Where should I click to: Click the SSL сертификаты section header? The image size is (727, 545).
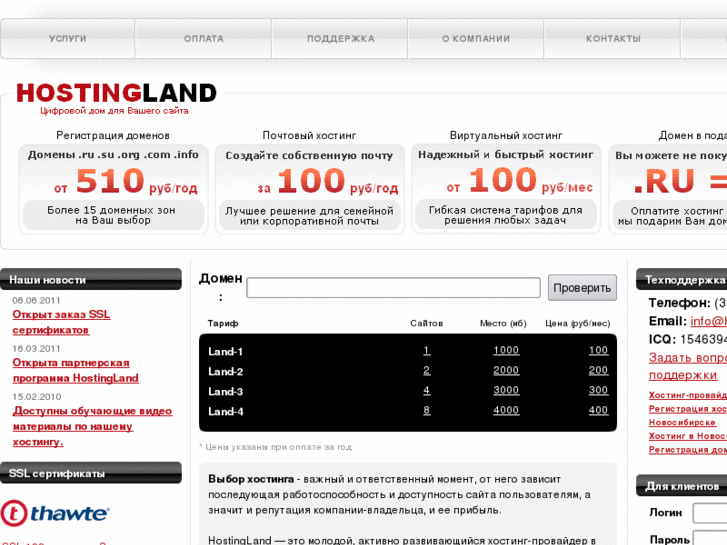[91, 473]
